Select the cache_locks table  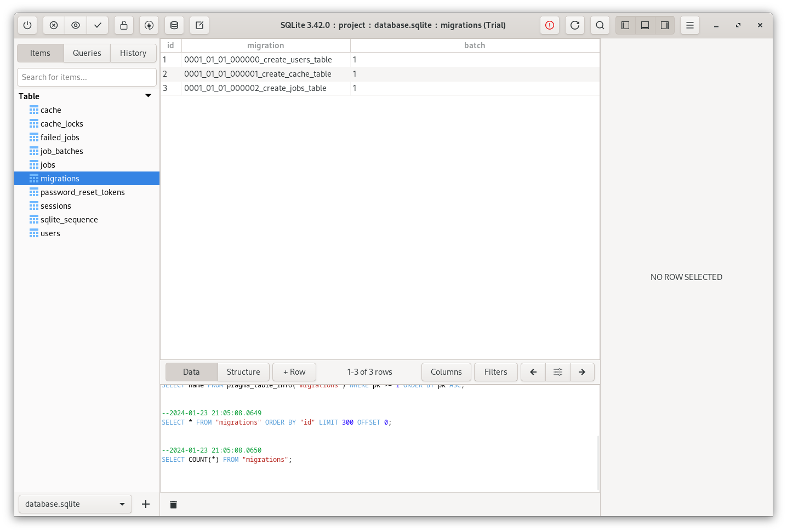(x=87, y=124)
